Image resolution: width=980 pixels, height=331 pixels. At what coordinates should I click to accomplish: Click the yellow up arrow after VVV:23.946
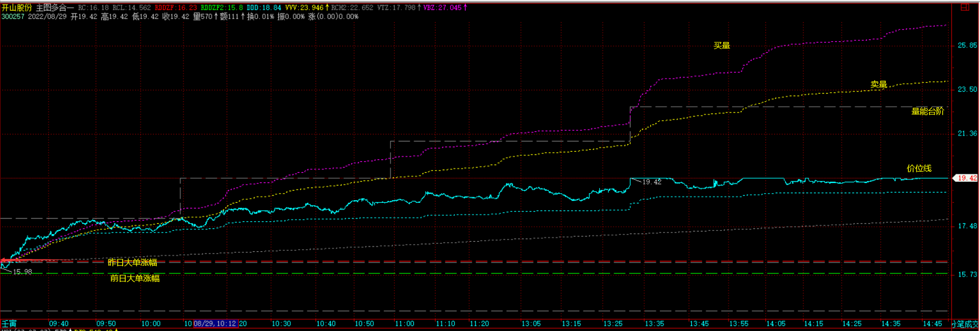pyautogui.click(x=326, y=8)
